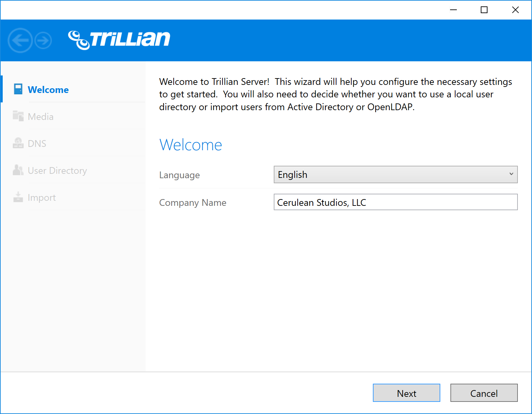Focus the Company Name input field
The width and height of the screenshot is (532, 414).
click(395, 202)
